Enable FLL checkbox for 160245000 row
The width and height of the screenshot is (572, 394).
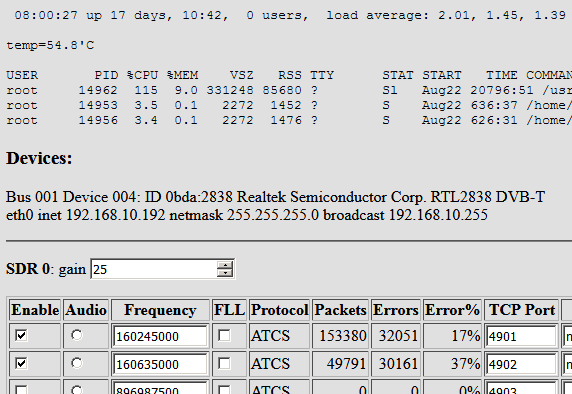224,335
